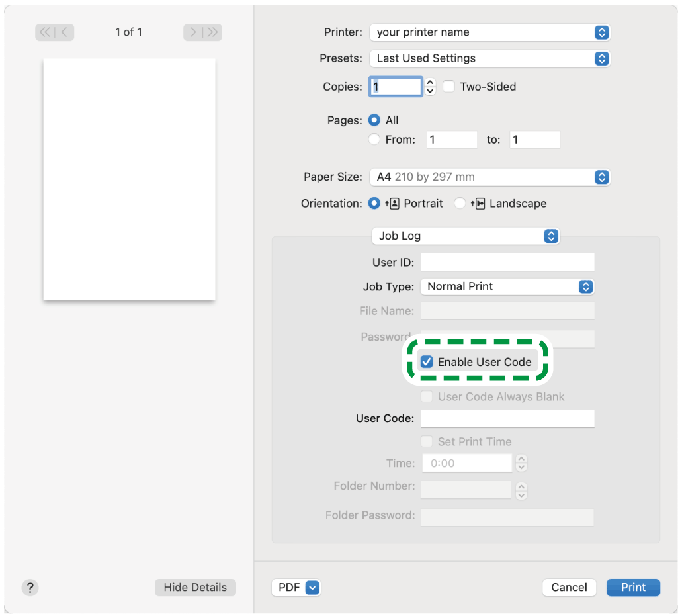
Task: Uncheck the Enable User Code checkbox
Action: coord(427,362)
